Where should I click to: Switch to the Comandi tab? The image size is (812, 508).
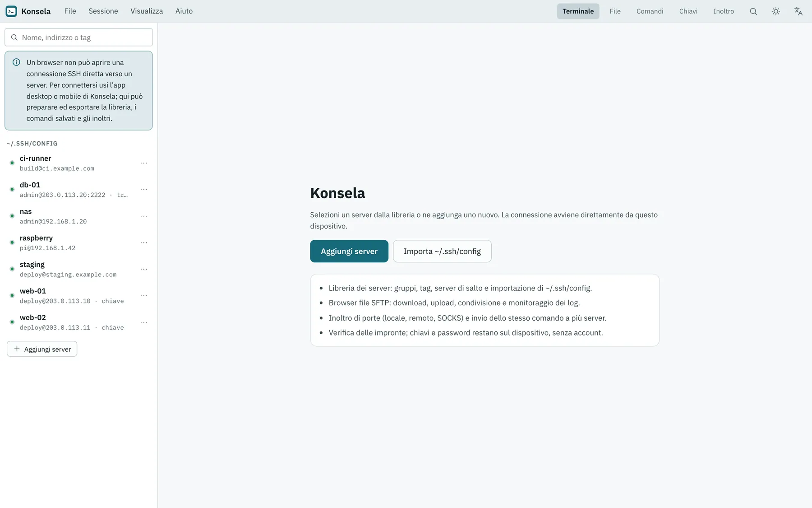[x=650, y=11]
